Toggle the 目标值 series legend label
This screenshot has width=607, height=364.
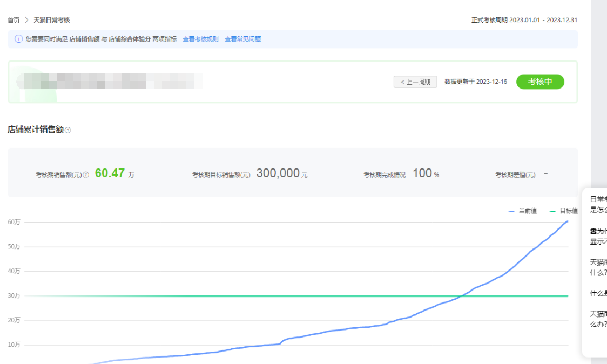(x=569, y=211)
